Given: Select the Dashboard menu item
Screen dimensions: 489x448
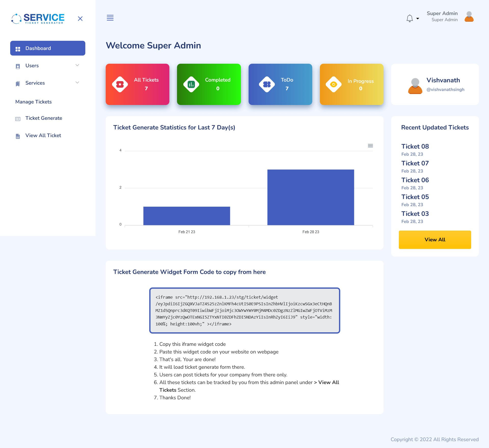Looking at the screenshot, I should click(x=48, y=48).
